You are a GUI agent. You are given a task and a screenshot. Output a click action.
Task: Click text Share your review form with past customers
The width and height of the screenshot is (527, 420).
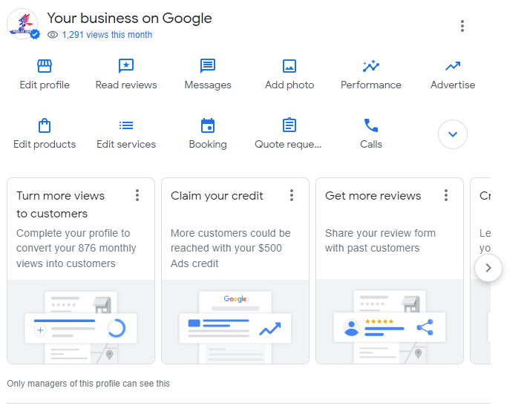click(x=380, y=240)
